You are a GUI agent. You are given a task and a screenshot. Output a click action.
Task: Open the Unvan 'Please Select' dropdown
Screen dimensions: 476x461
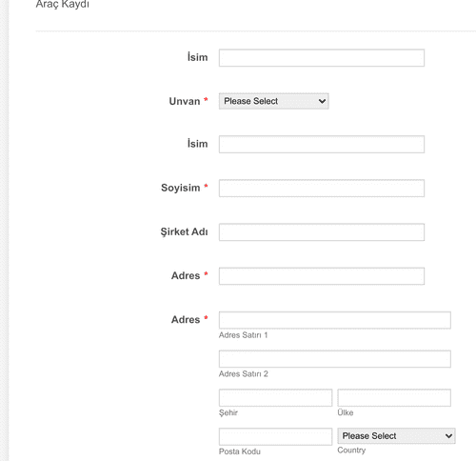click(x=273, y=101)
